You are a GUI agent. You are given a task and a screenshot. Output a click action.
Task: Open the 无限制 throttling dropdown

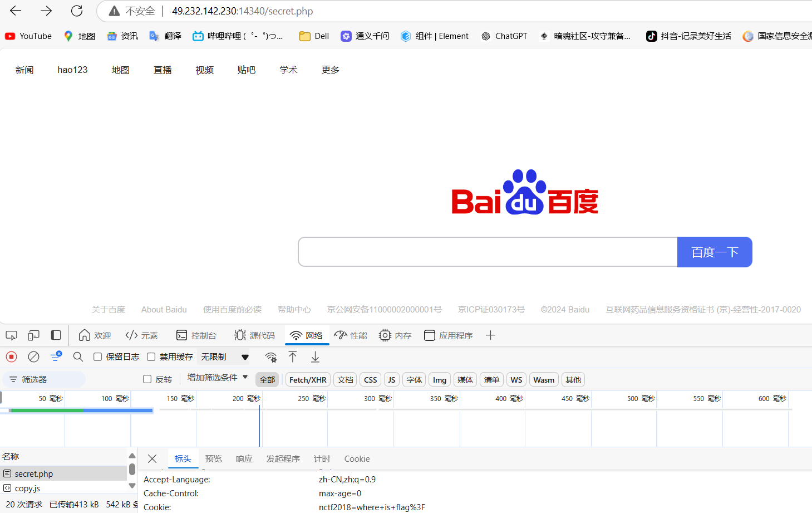tap(225, 356)
